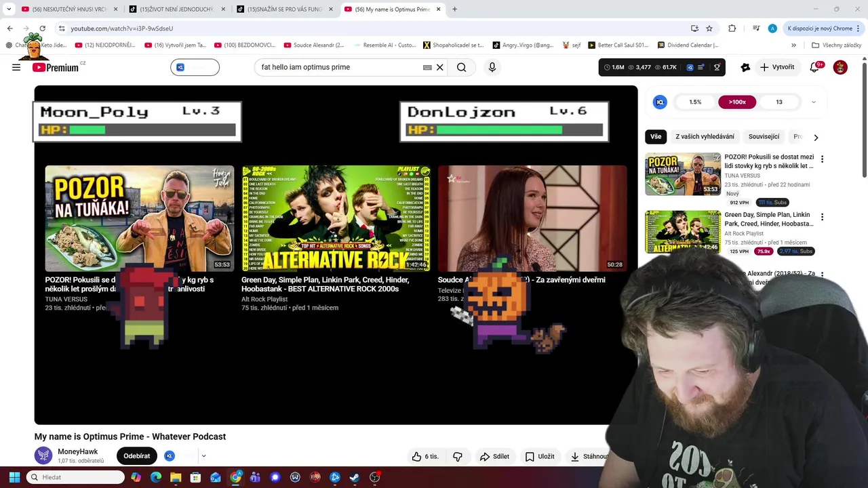Screen dimensions: 868x488
Task: Open Chrome media control icon
Action: (756, 28)
